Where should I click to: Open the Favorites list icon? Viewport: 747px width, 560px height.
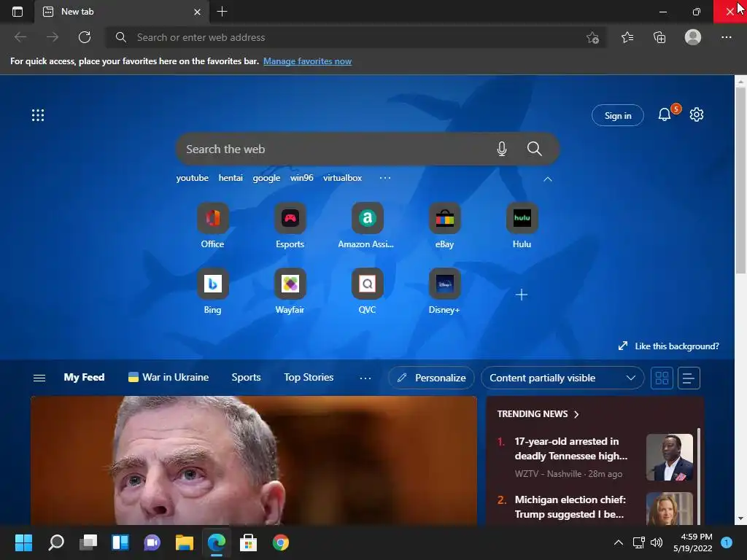(x=627, y=37)
